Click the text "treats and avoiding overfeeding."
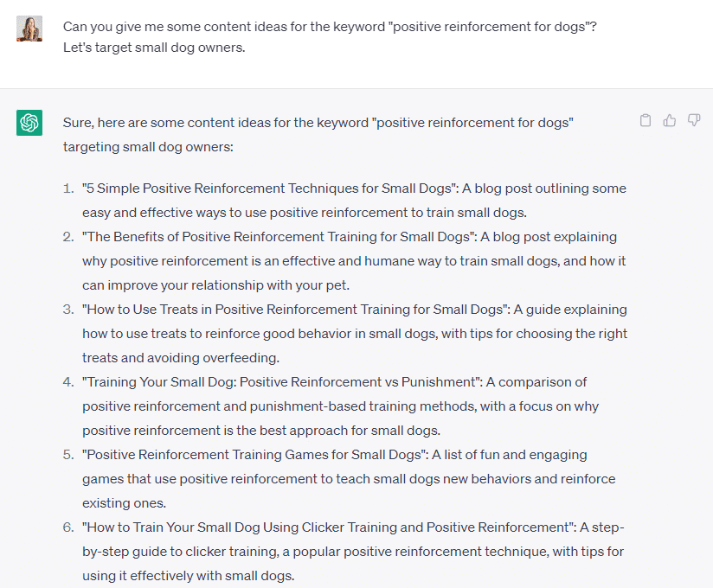This screenshot has width=713, height=588. [x=181, y=358]
